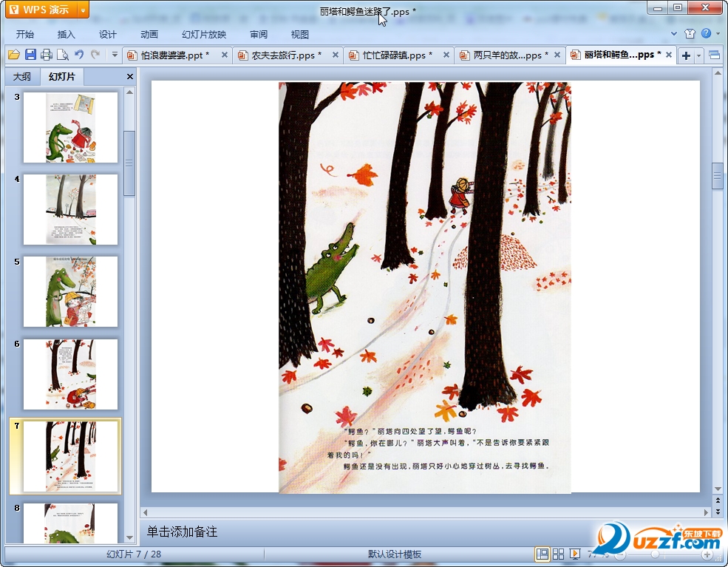Select slide 4 thumbnail
728x567 pixels.
tap(70, 209)
